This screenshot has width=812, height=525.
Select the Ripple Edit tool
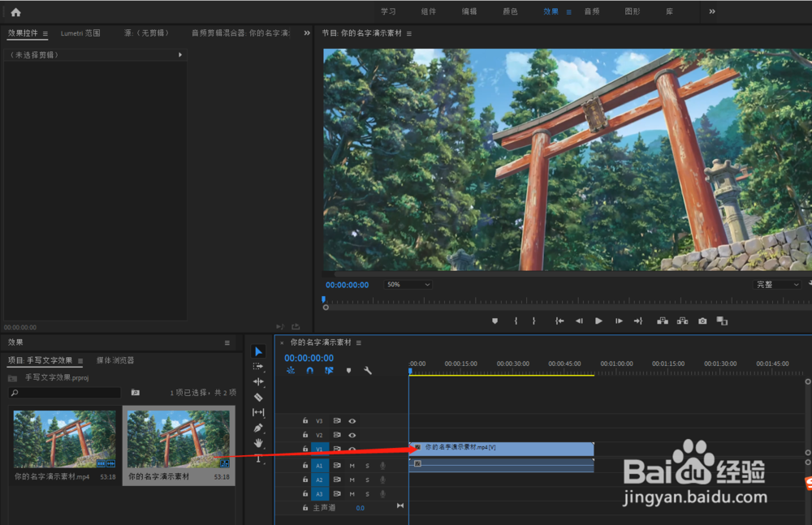click(x=258, y=381)
